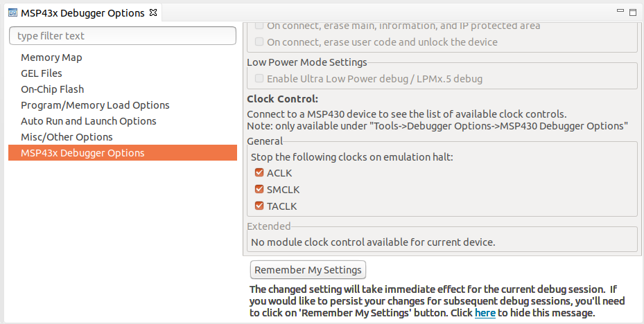Select Memory Map in the options list
Image resolution: width=644 pixels, height=324 pixels.
(x=51, y=57)
